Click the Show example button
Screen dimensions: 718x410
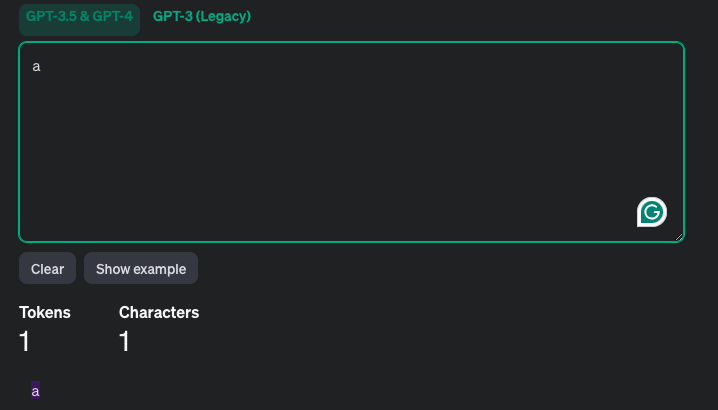point(141,269)
